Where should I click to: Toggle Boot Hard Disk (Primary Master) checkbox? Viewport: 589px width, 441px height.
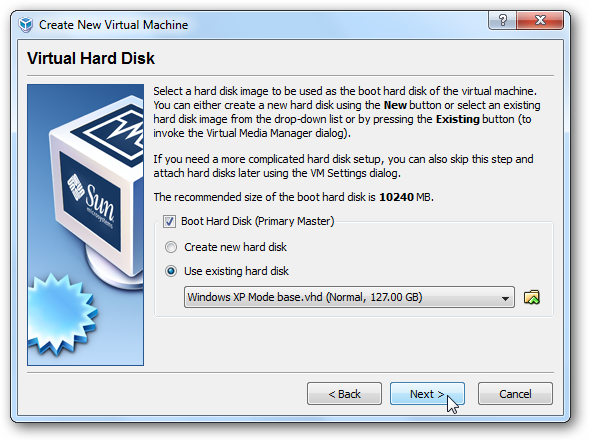pyautogui.click(x=169, y=221)
